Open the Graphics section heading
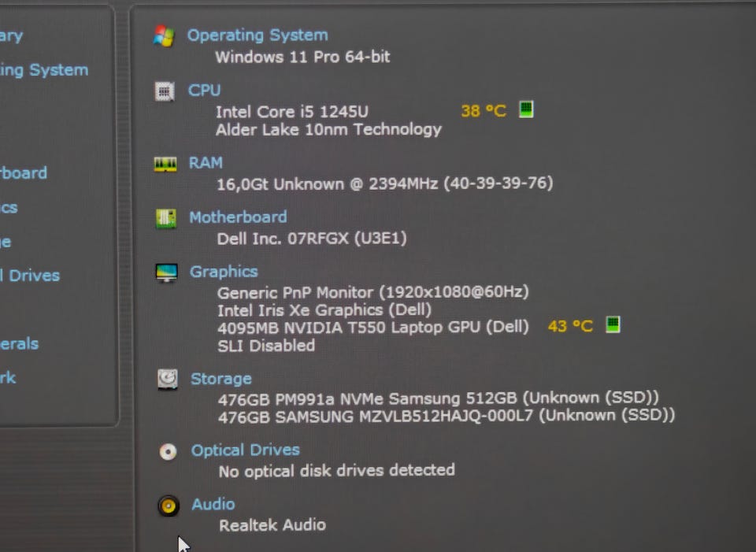This screenshot has height=552, width=756. 224,272
